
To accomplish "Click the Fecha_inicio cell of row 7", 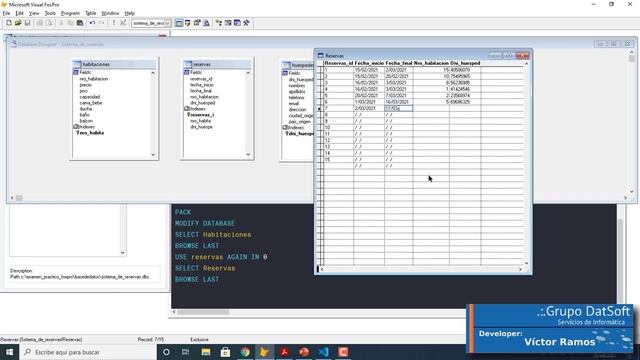I will [369, 108].
